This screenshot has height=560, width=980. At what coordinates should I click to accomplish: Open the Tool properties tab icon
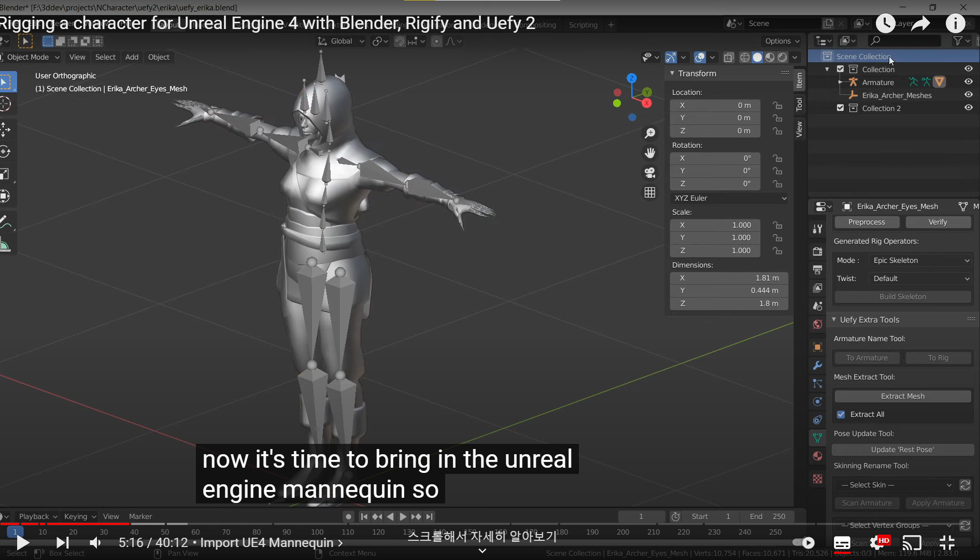click(817, 229)
